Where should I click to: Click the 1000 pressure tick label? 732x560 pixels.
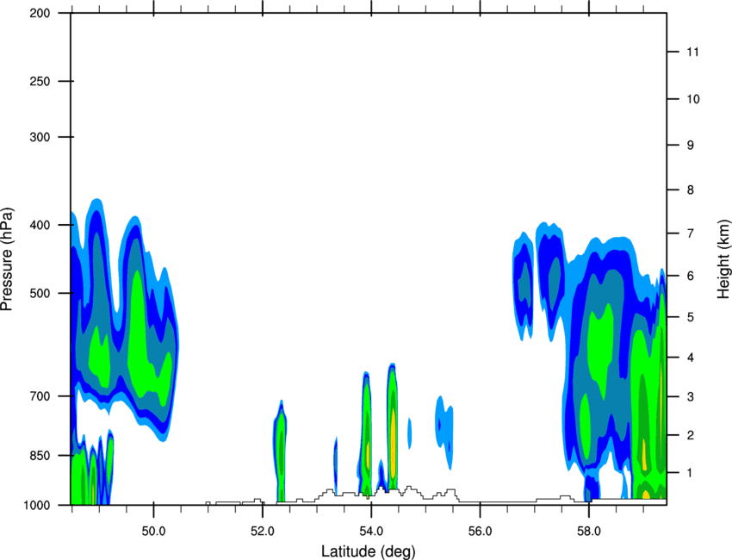point(36,506)
